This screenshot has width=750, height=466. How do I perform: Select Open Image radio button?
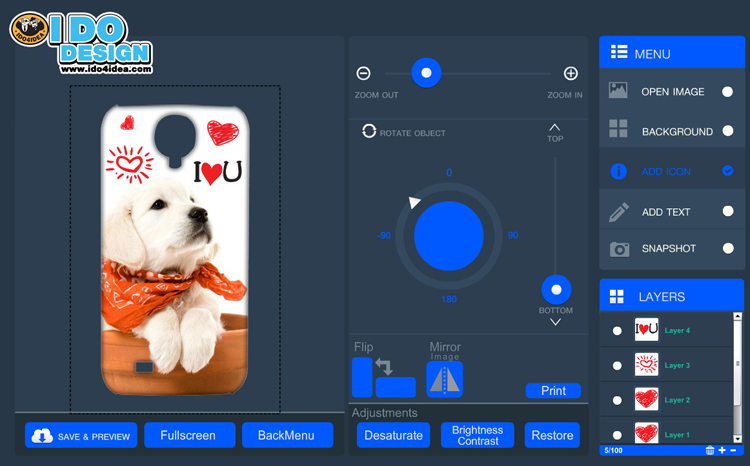coord(728,91)
